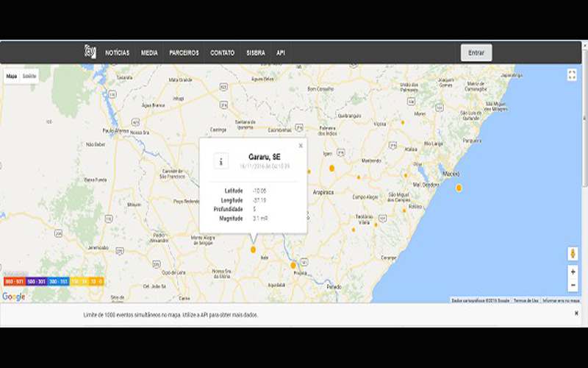Click the Google logo on the map
Image resolution: width=588 pixels, height=368 pixels.
pyautogui.click(x=13, y=297)
